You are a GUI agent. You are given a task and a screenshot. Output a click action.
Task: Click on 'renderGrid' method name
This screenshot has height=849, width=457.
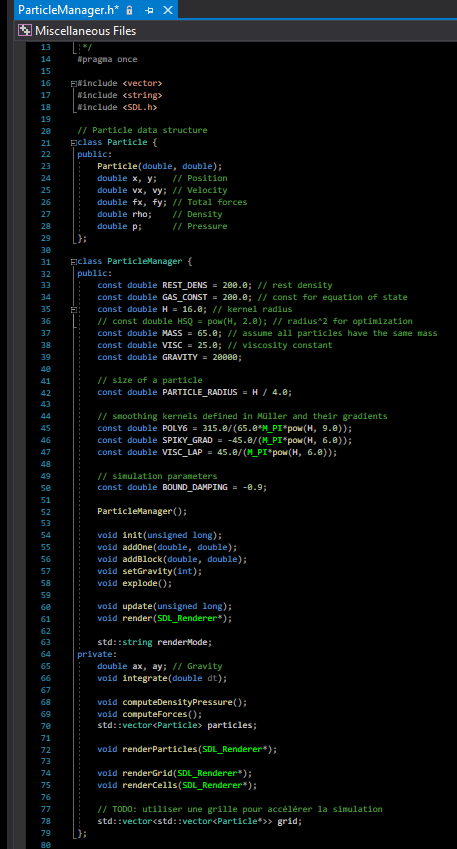click(147, 774)
